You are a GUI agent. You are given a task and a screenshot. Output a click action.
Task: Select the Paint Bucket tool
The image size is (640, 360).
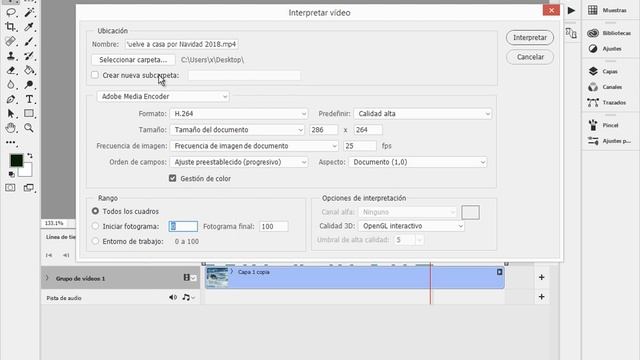(29, 70)
